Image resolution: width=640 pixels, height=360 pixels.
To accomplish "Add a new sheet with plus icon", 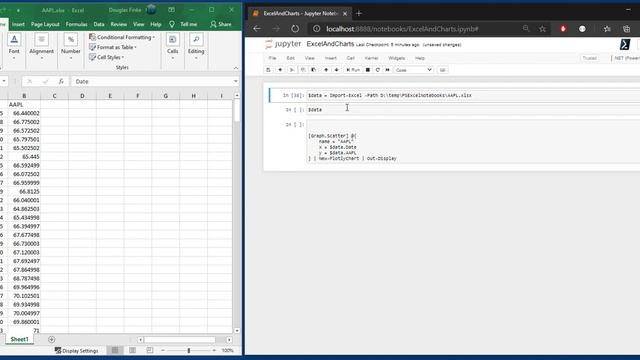I will [x=51, y=339].
